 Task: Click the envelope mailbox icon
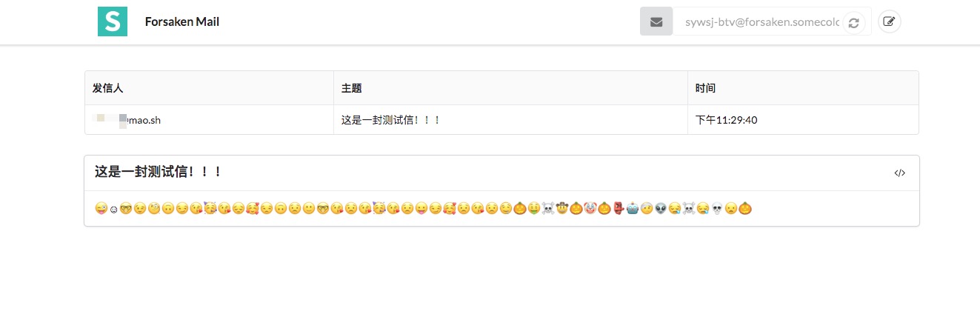656,21
